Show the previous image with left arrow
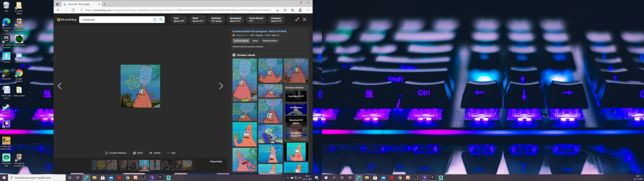The width and height of the screenshot is (644, 181). pos(59,86)
